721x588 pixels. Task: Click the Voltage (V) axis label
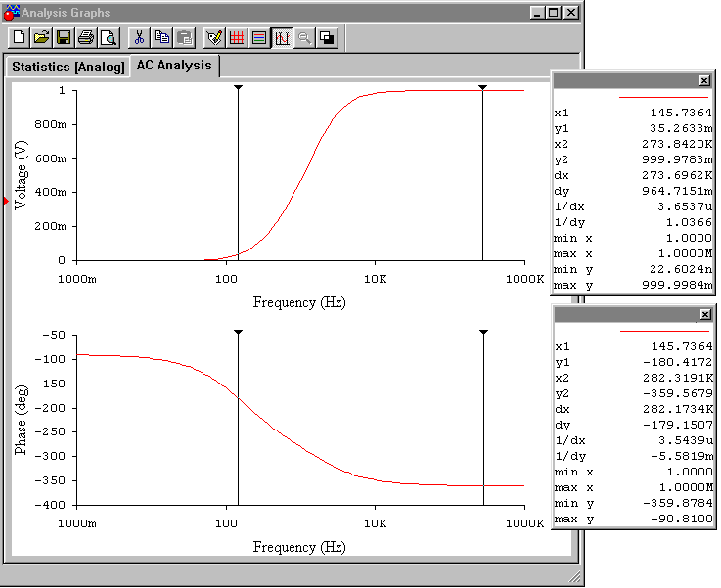[22, 175]
